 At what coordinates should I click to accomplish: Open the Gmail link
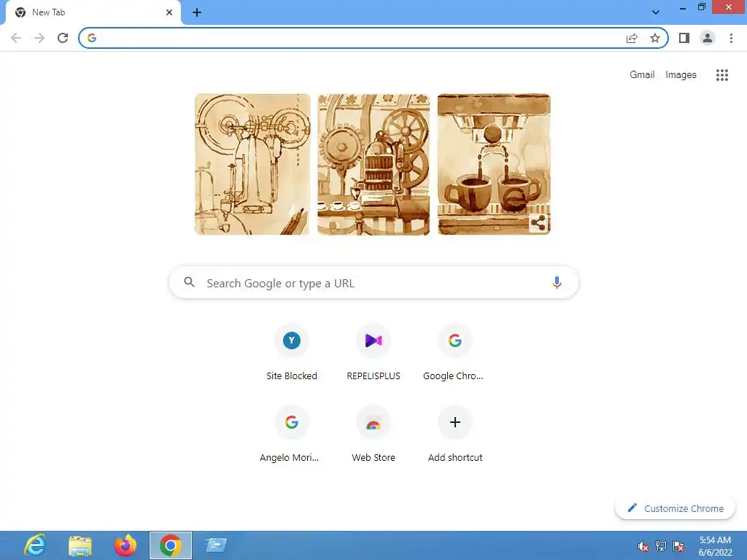642,75
